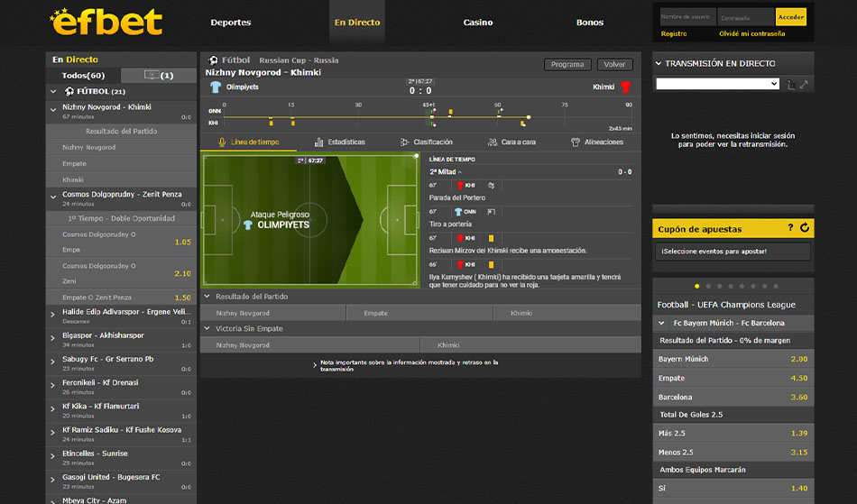The image size is (857, 504).
Task: Expand the important information note
Action: [x=315, y=365]
